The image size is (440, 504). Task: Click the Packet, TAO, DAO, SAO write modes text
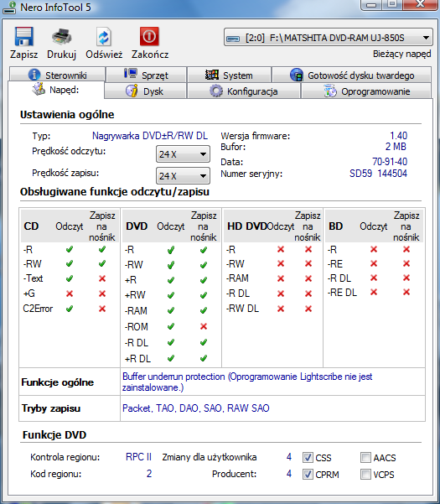pyautogui.click(x=195, y=408)
